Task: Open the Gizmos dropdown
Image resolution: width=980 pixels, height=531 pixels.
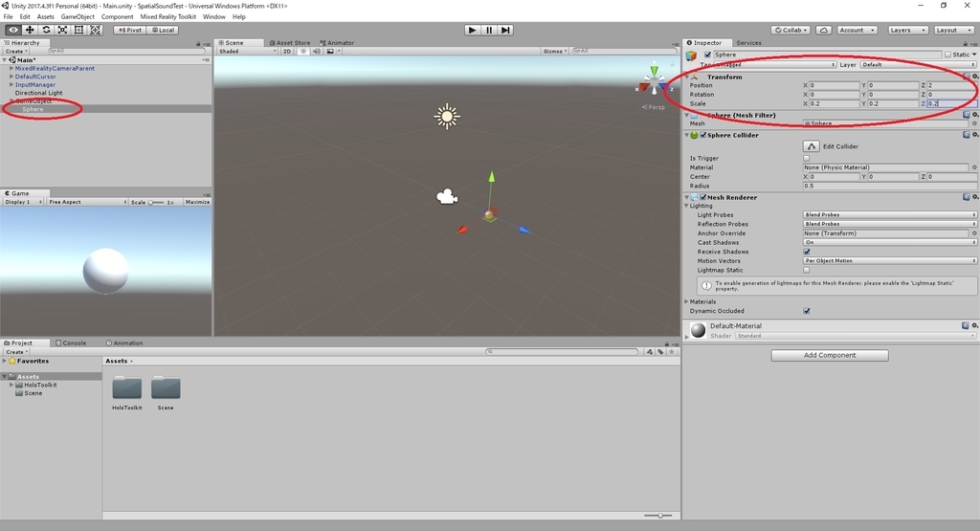Action: (x=555, y=52)
